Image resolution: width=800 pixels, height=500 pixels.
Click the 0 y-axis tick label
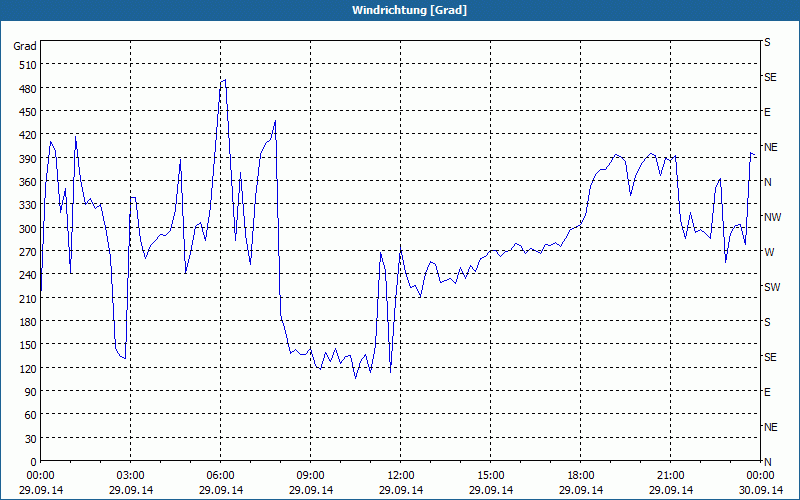click(34, 462)
